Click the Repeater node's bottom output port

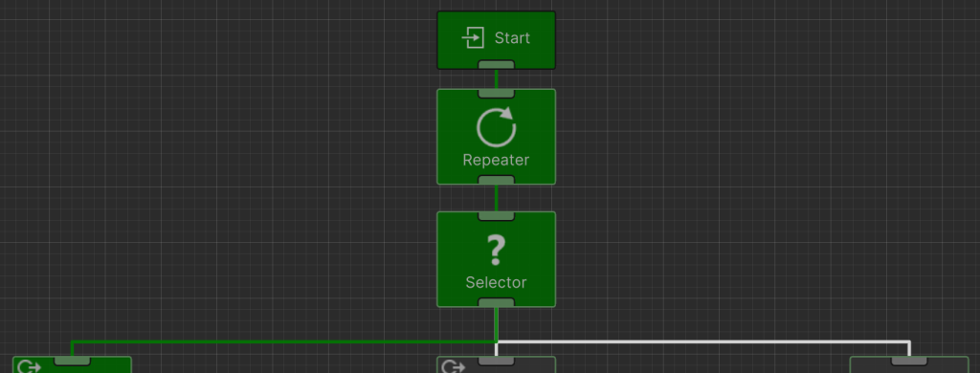(497, 180)
